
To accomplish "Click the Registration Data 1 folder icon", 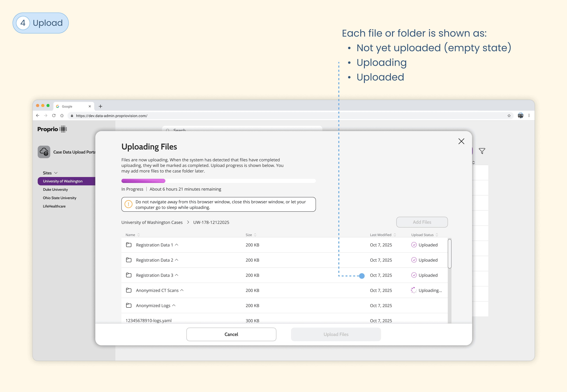I will [129, 245].
